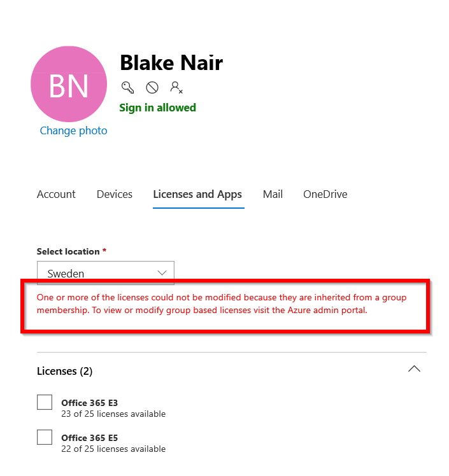Click the block sign-in circle icon
Viewport: 449px width, 476px height.
(152, 87)
